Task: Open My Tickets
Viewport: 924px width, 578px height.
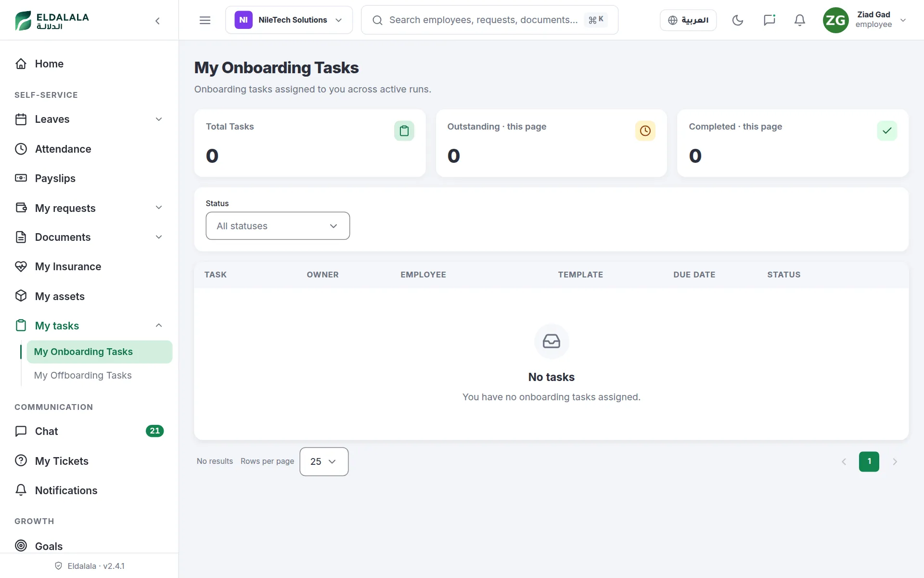Action: [89, 461]
